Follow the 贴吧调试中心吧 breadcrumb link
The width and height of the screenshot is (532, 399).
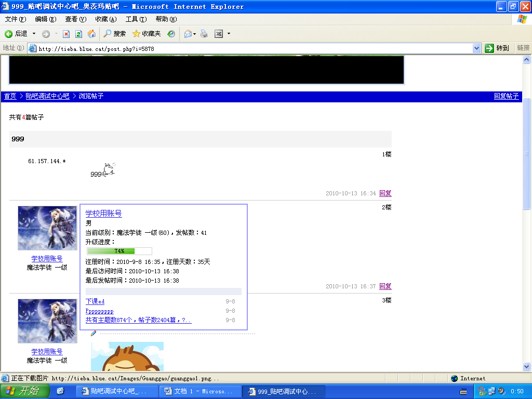(47, 96)
